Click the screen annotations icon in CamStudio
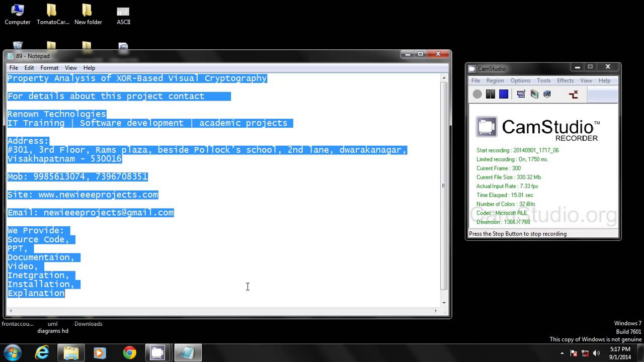644x362 pixels. pos(534,94)
